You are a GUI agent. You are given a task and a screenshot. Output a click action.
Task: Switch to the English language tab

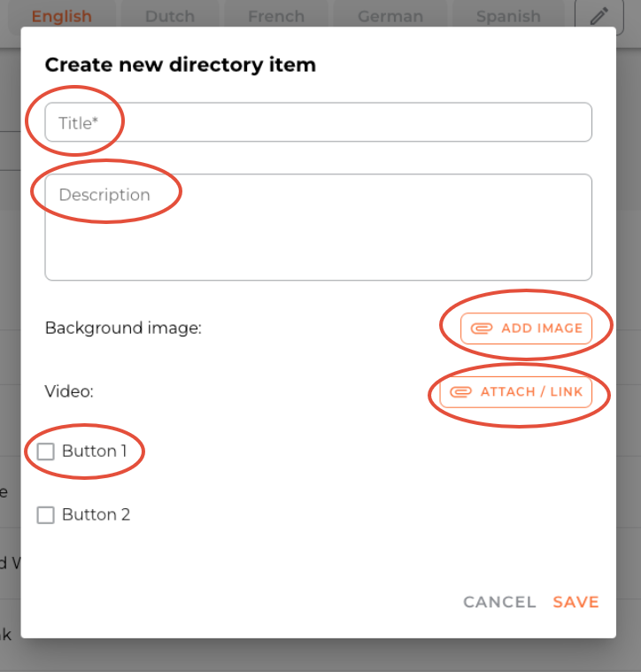click(62, 16)
